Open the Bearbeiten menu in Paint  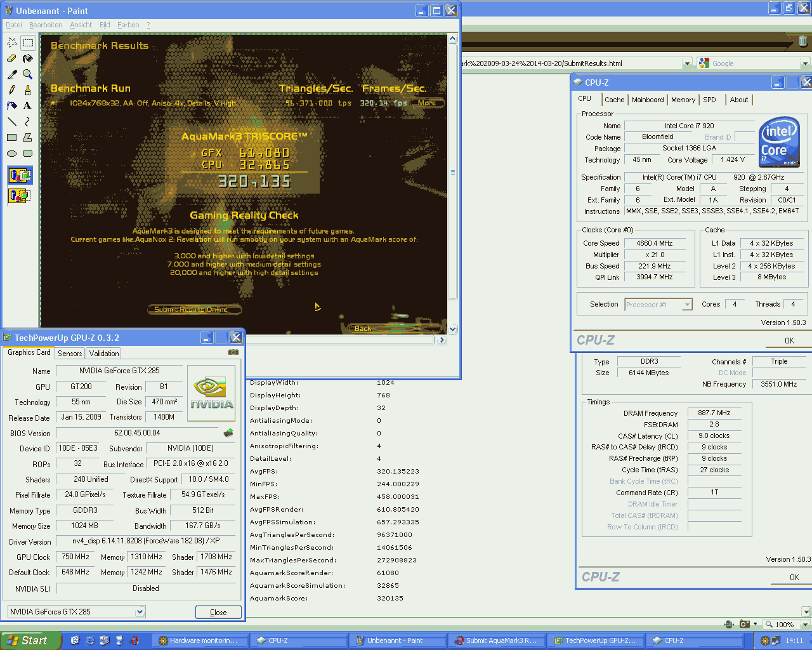[46, 25]
